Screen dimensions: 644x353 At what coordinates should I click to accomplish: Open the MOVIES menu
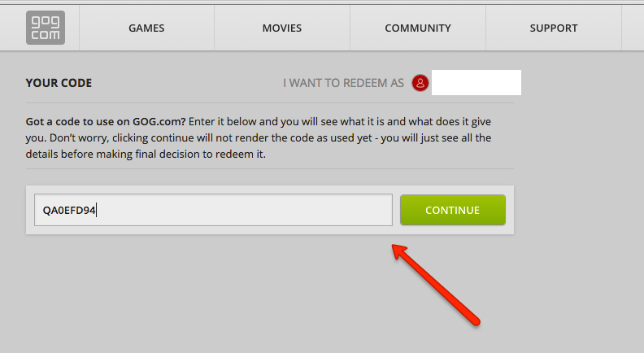282,28
